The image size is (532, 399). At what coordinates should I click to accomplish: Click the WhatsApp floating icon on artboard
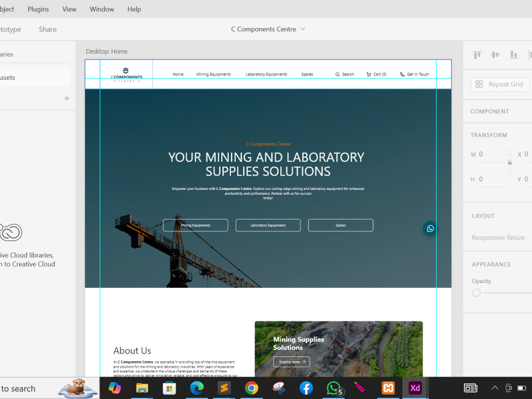[430, 228]
